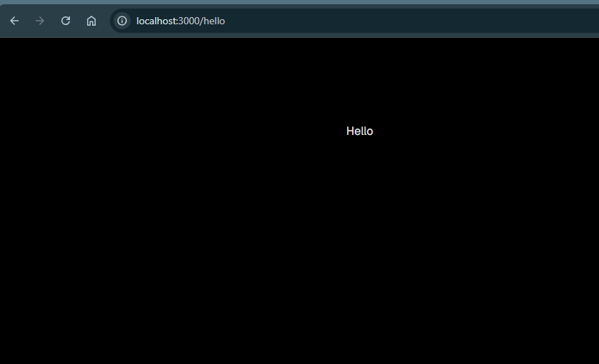Click the final 'o' in Hello
This screenshot has width=599, height=364.
click(x=369, y=131)
